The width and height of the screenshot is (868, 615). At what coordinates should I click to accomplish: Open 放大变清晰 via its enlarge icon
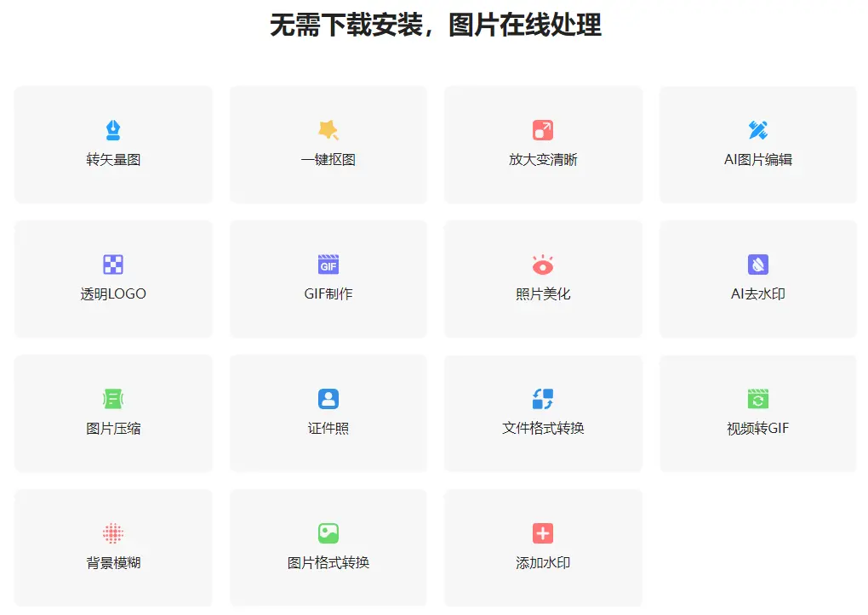(x=543, y=129)
